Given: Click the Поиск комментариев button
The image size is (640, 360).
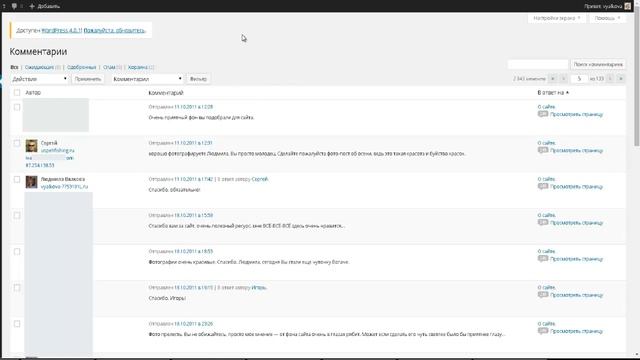Looking at the screenshot, I should 598,64.
